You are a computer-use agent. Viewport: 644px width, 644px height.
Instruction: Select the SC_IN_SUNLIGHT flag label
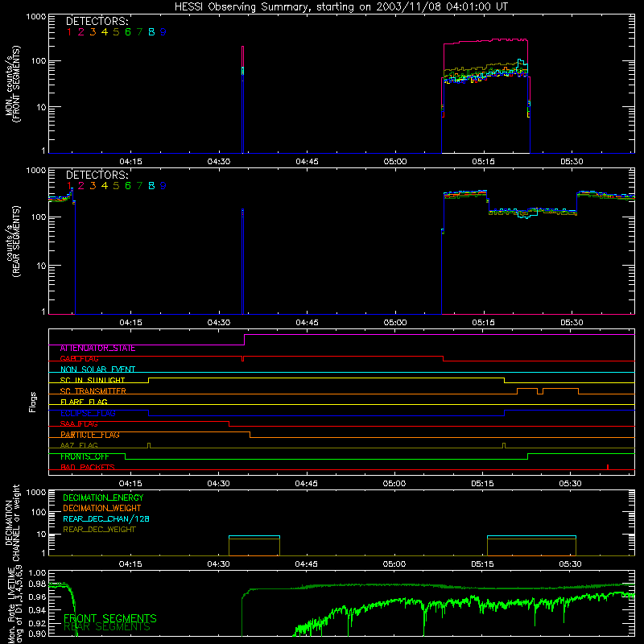[93, 380]
